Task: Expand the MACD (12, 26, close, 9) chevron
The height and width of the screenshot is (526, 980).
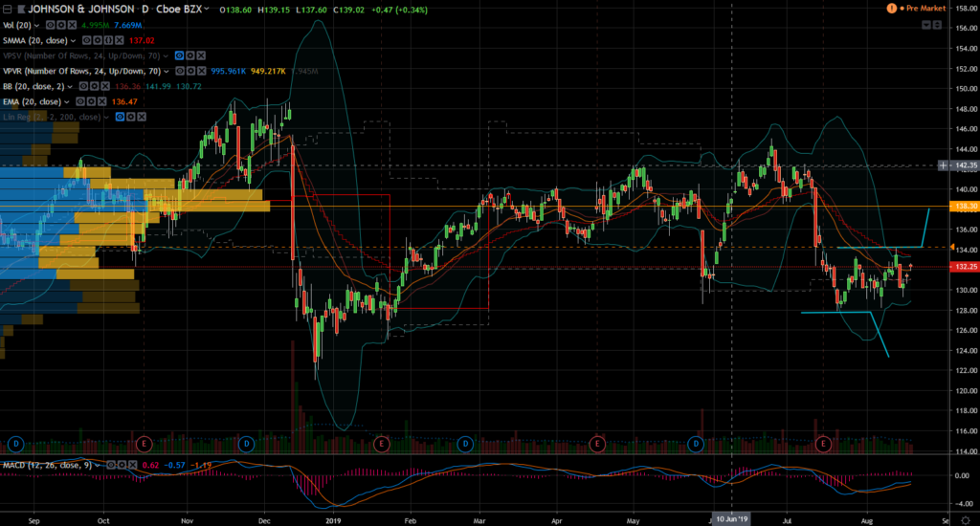Action: point(98,466)
